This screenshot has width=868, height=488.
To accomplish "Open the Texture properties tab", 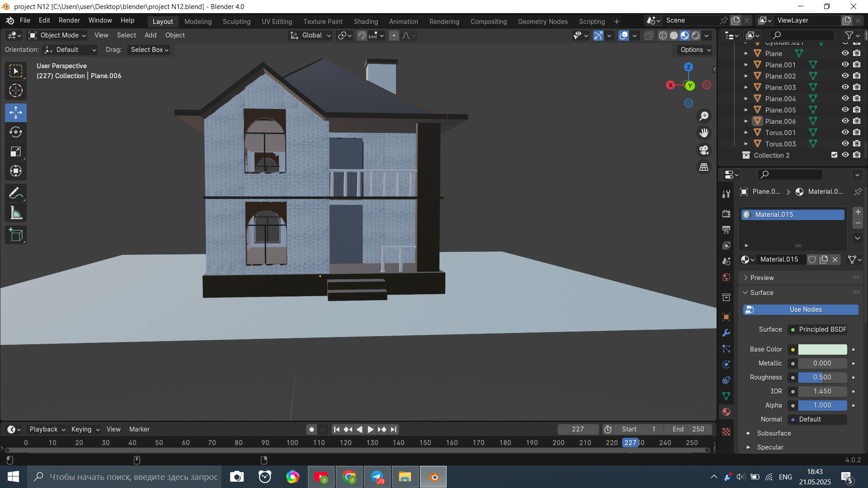I will click(x=726, y=432).
